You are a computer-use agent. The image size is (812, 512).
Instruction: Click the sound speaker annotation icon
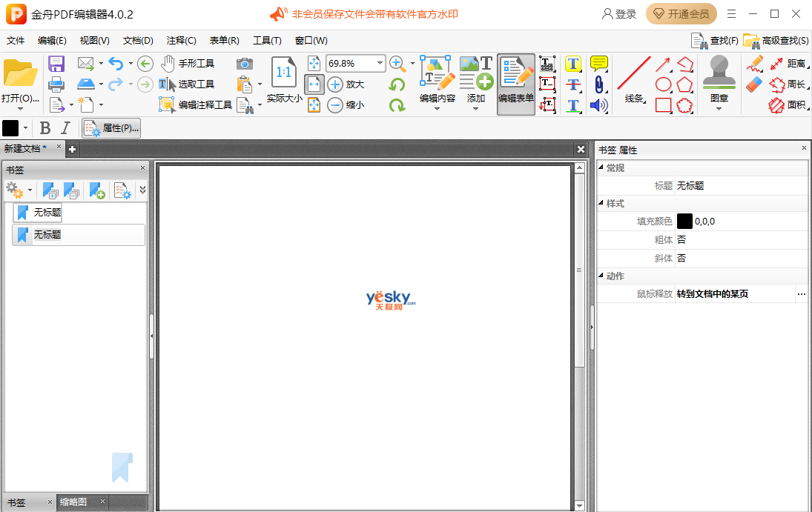(x=598, y=105)
